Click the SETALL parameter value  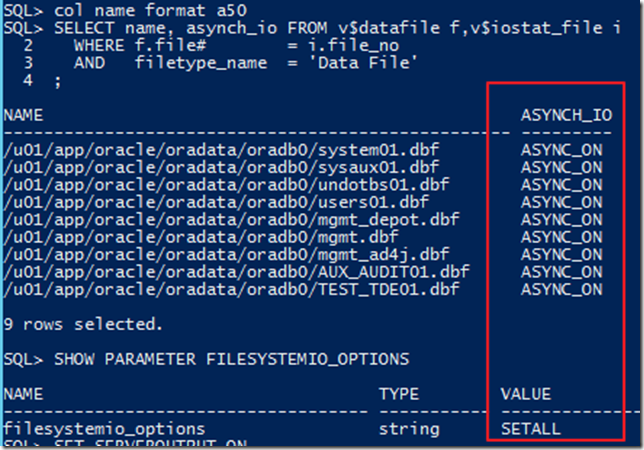pos(530,429)
